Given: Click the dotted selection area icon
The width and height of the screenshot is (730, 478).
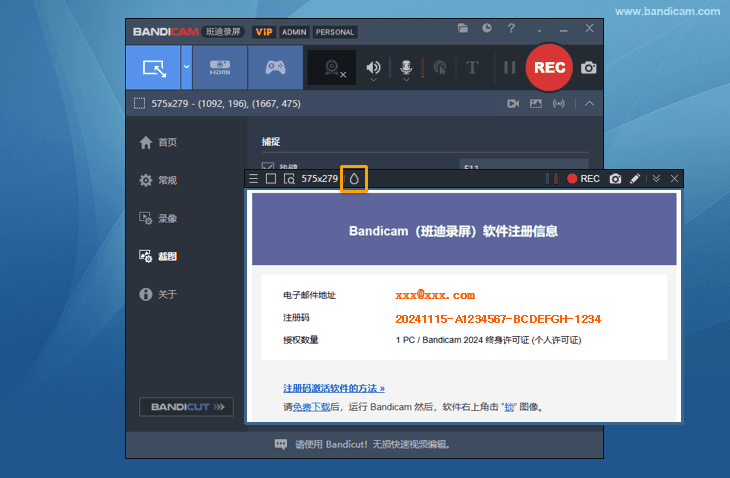Looking at the screenshot, I should click(139, 103).
